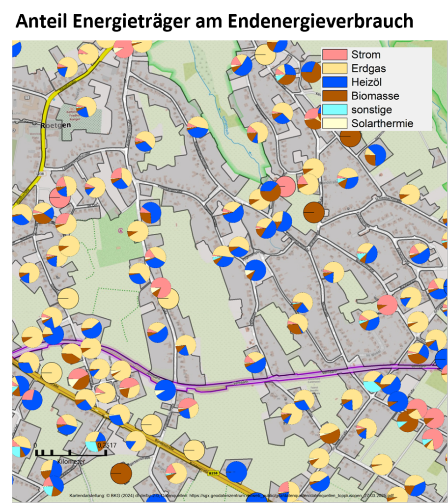Select the solid brown pie beside Kilometer scale

pyautogui.click(x=121, y=473)
